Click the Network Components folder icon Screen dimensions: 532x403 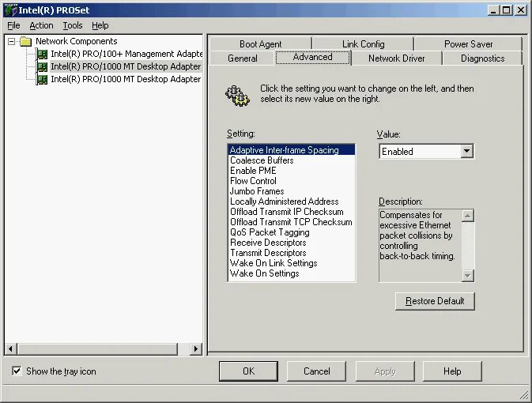(x=26, y=41)
